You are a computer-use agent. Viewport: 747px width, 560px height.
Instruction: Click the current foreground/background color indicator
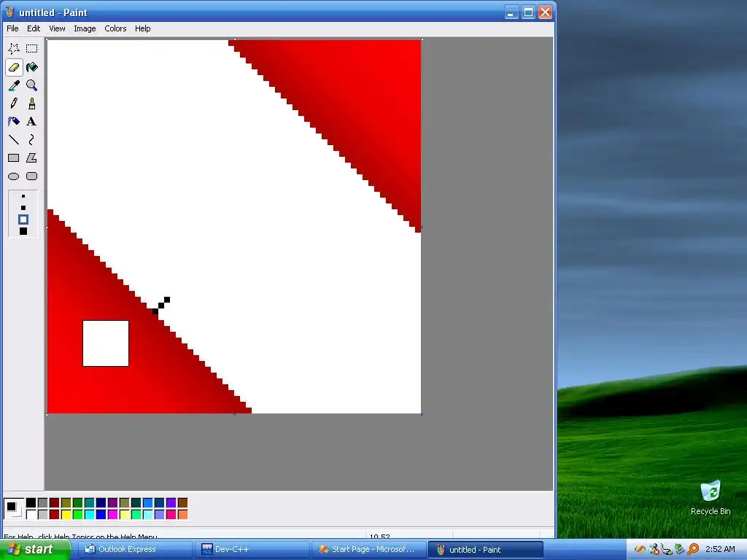click(x=13, y=508)
